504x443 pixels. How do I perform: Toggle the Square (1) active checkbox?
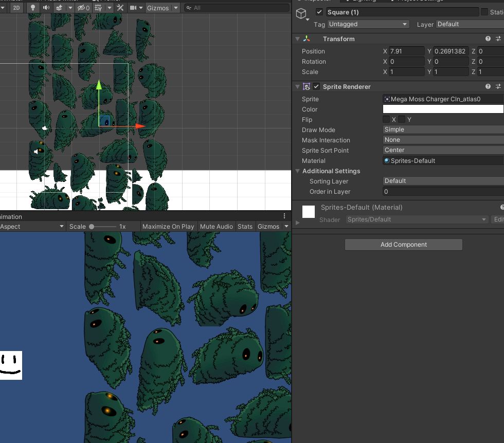point(319,12)
